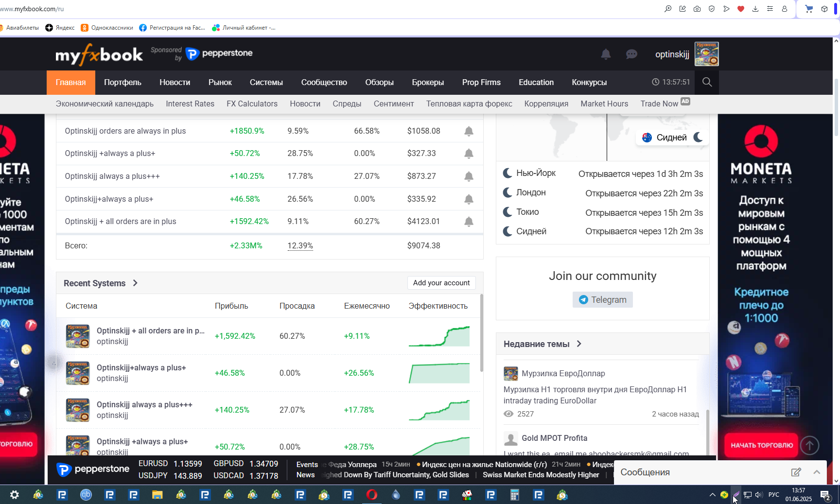
Task: Open the Главная tab
Action: [71, 83]
